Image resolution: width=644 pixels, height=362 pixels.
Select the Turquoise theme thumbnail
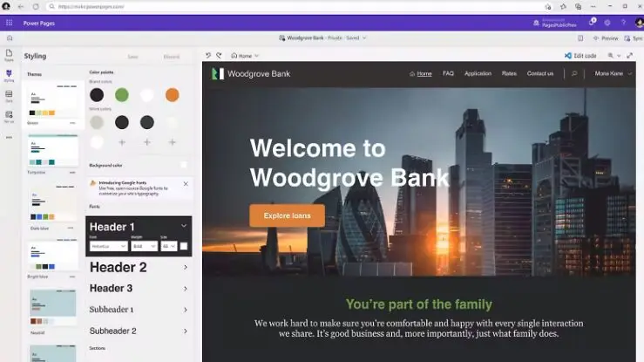pyautogui.click(x=53, y=150)
